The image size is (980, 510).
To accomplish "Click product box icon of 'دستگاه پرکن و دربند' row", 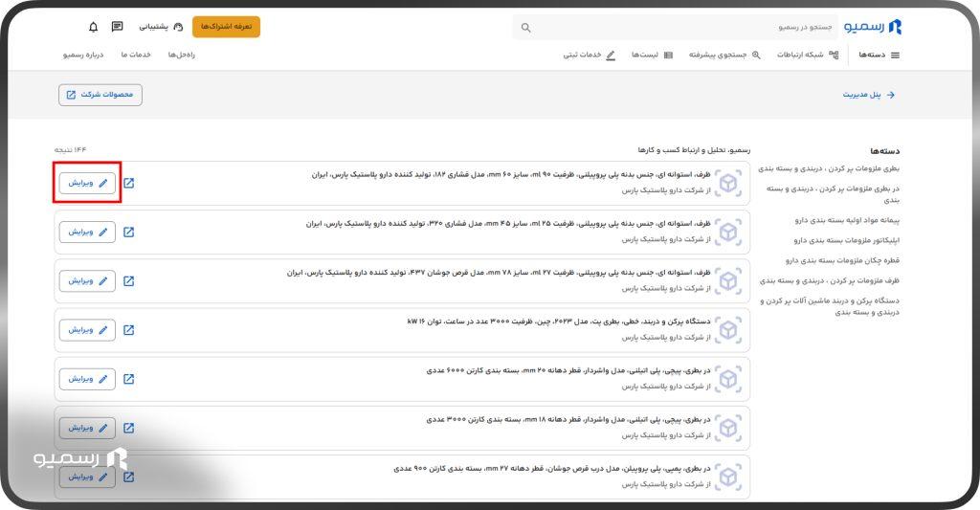I will [728, 330].
